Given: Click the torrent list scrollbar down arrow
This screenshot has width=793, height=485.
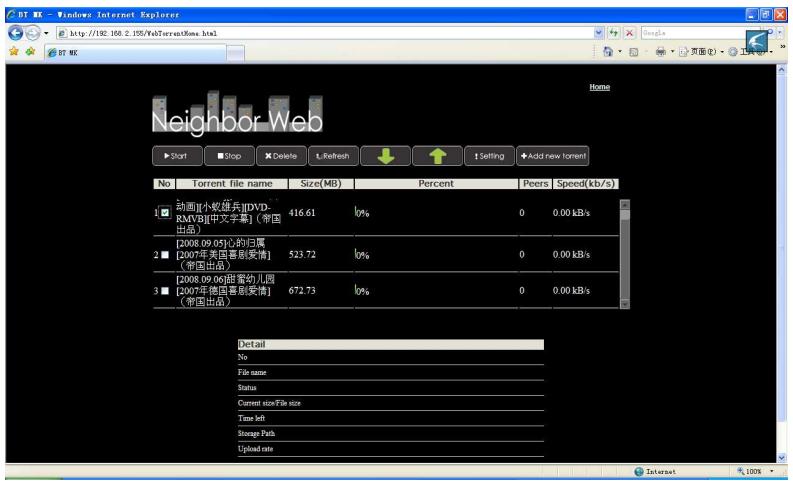Looking at the screenshot, I should (625, 304).
